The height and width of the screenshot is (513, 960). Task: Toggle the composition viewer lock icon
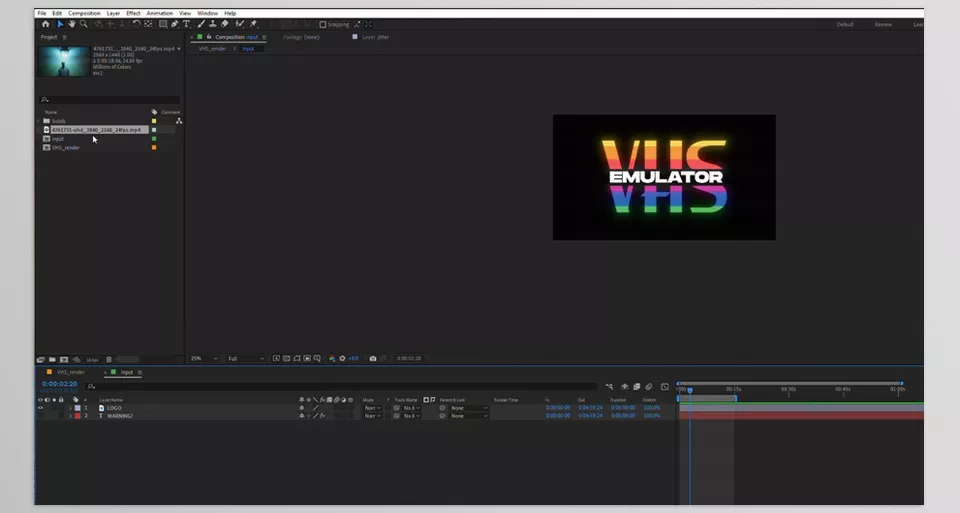pyautogui.click(x=209, y=37)
